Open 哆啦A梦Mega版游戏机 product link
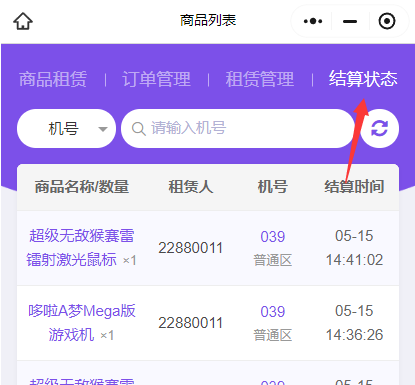The width and height of the screenshot is (415, 385). point(82,323)
